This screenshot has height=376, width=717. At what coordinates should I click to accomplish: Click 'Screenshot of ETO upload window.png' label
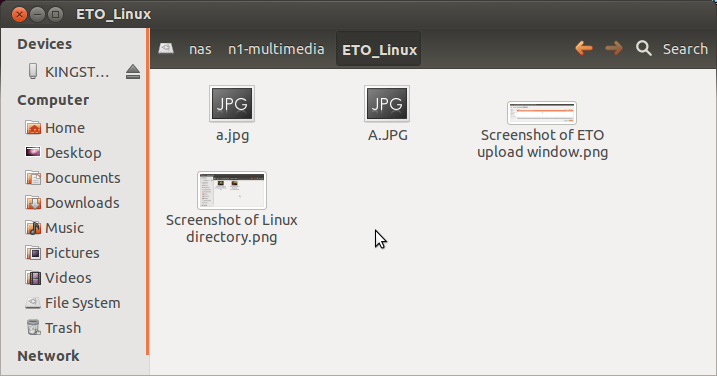click(x=542, y=143)
